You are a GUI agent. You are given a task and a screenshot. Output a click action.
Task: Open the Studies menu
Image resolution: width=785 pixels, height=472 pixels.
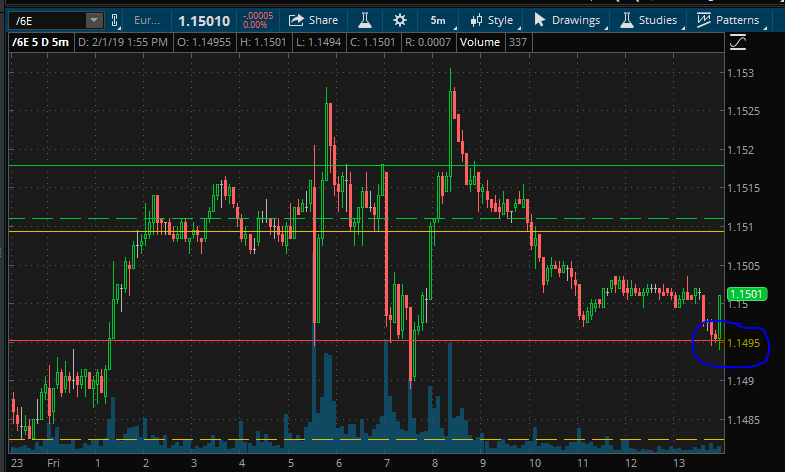coord(649,20)
